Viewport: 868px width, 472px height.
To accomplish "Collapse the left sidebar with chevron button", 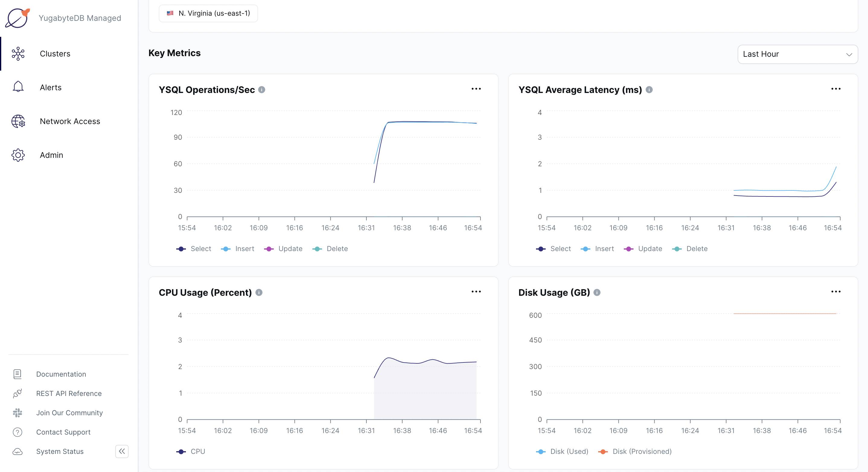I will (122, 452).
